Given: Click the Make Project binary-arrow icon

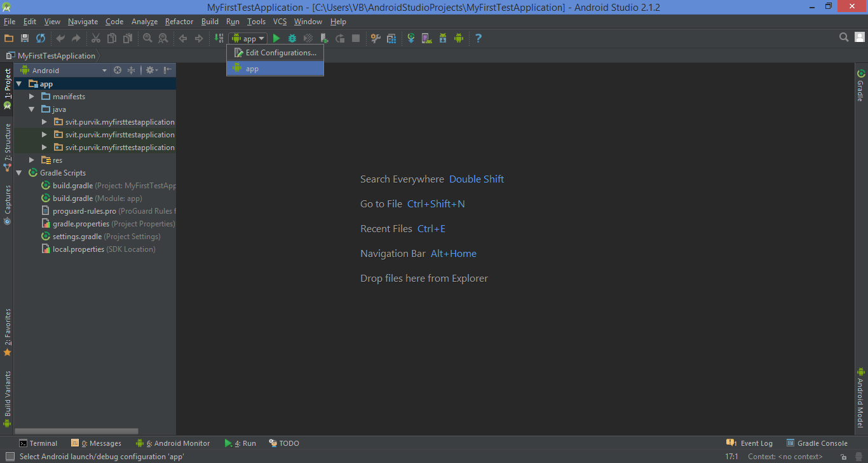Looking at the screenshot, I should (x=219, y=38).
